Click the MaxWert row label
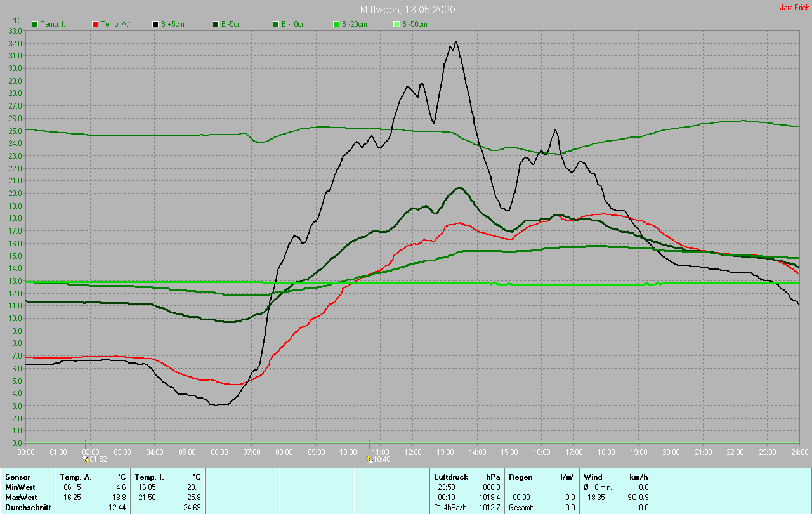Image resolution: width=812 pixels, height=514 pixels. point(21,497)
